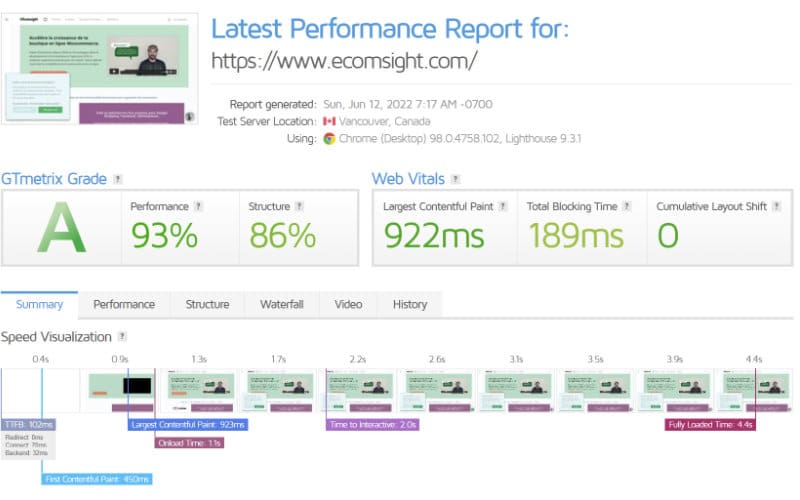Click the help icon beside GTmetrix Grade
800x500 pixels.
click(x=118, y=179)
